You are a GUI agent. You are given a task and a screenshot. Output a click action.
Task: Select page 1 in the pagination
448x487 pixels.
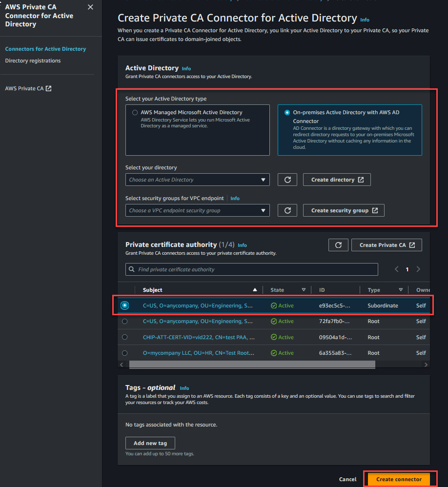[x=407, y=269]
